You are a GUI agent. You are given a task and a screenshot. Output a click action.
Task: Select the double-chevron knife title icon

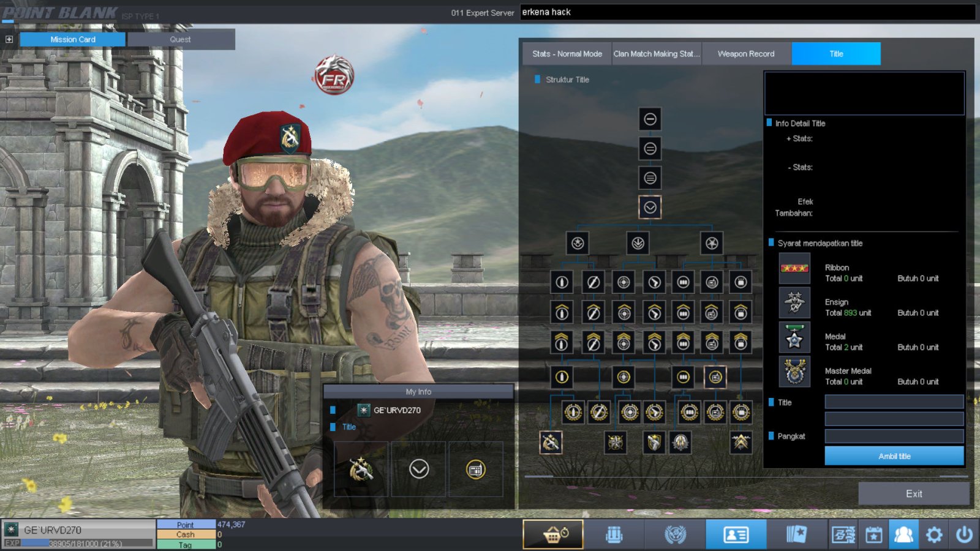pyautogui.click(x=593, y=342)
